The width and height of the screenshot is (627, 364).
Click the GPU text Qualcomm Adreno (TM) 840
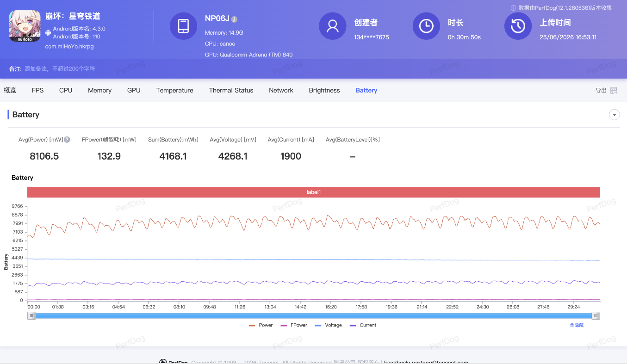point(249,55)
